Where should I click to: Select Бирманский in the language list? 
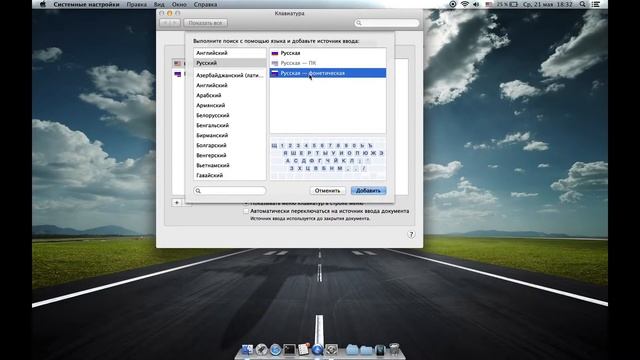pyautogui.click(x=230, y=135)
